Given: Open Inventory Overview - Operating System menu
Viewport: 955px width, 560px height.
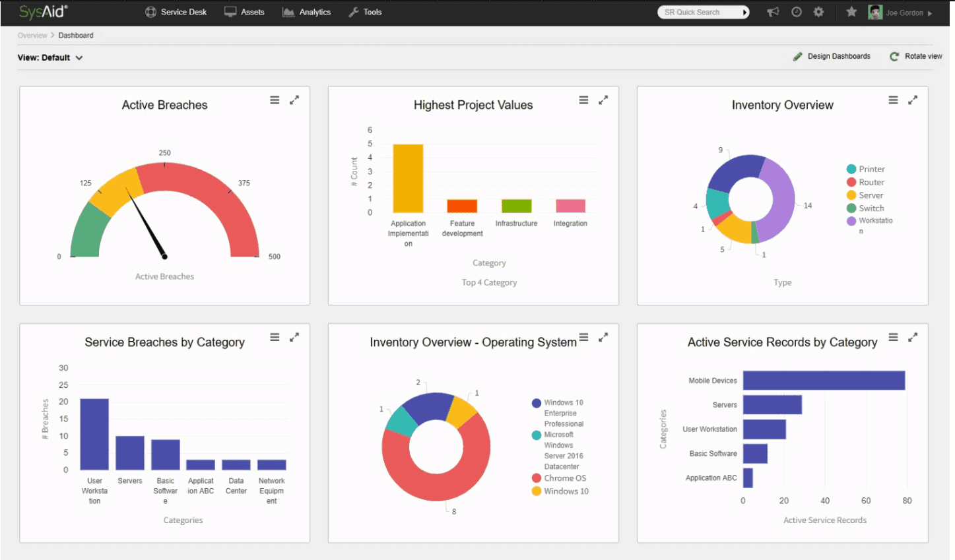Looking at the screenshot, I should 583,337.
